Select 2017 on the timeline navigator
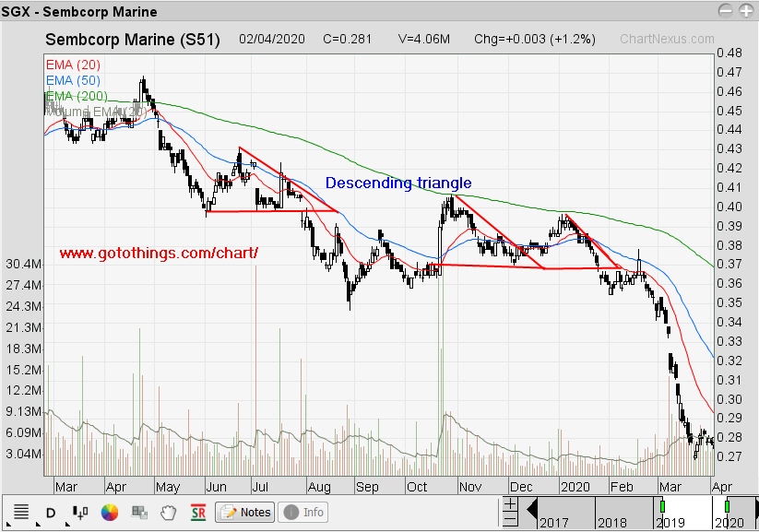Viewport: 759px width, 532px height. tap(553, 523)
